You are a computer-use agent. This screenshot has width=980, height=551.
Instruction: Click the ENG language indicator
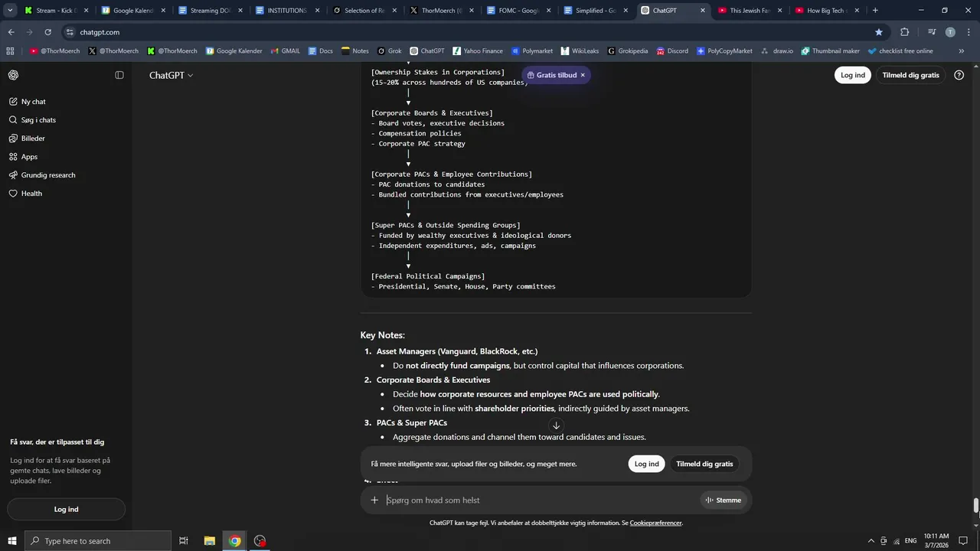pyautogui.click(x=910, y=541)
